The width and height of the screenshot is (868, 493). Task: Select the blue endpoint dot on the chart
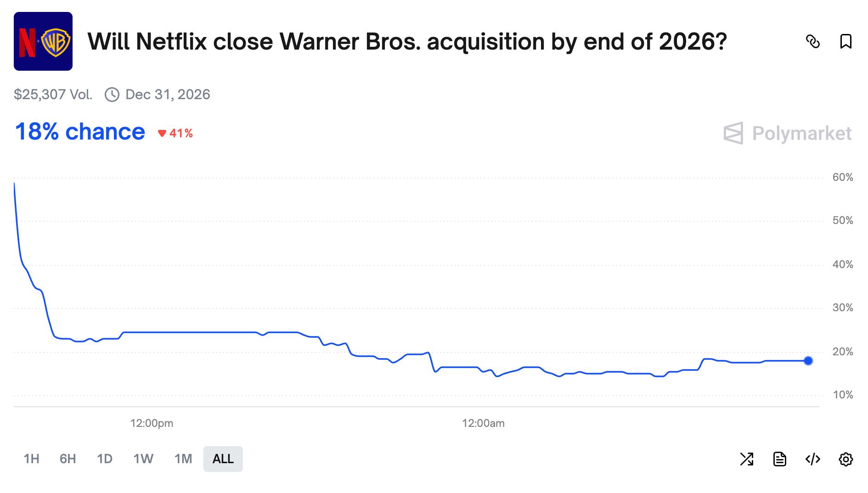807,361
